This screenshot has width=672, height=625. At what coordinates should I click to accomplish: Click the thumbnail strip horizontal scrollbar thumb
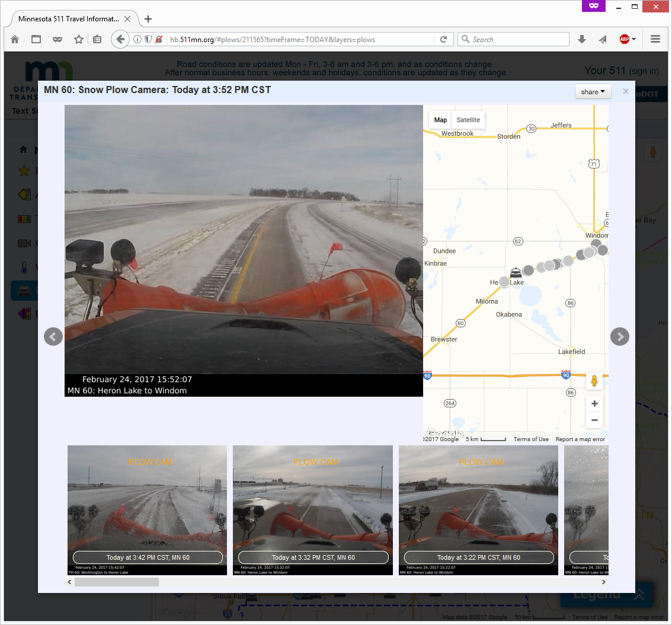point(117,582)
